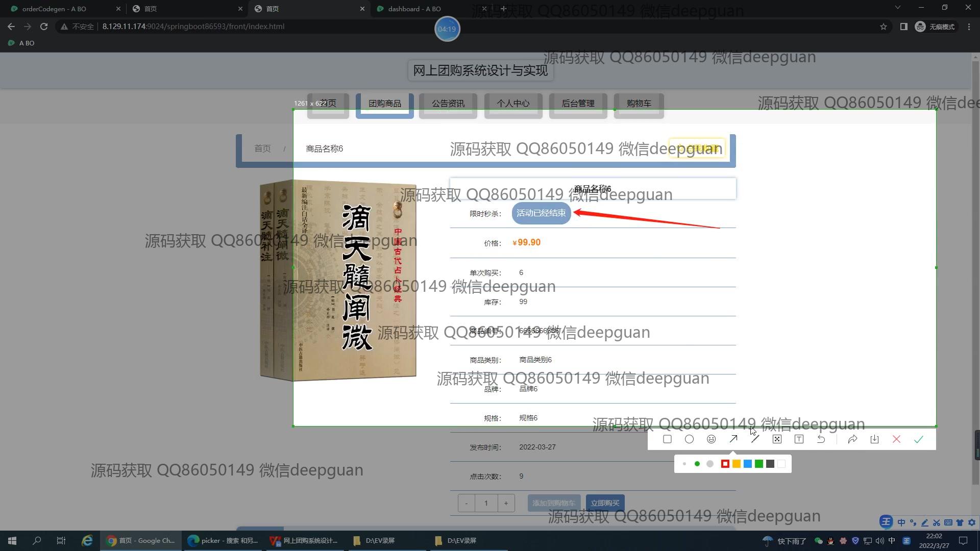Click the 立即购买 button
This screenshot has width=980, height=551.
[605, 503]
